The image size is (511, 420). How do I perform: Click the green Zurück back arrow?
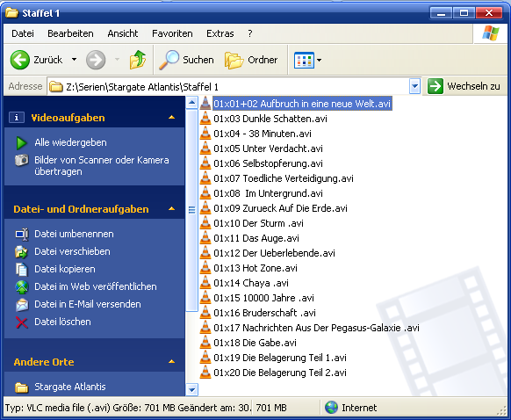pos(19,60)
